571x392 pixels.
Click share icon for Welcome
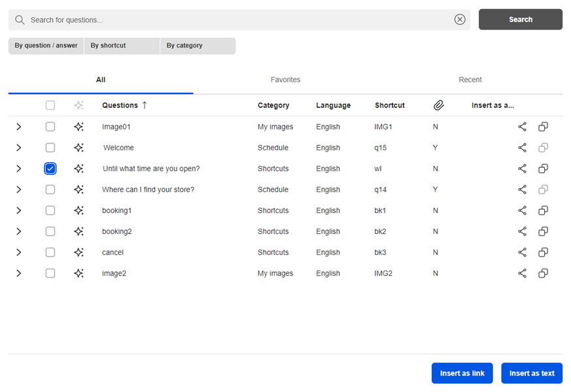[522, 148]
